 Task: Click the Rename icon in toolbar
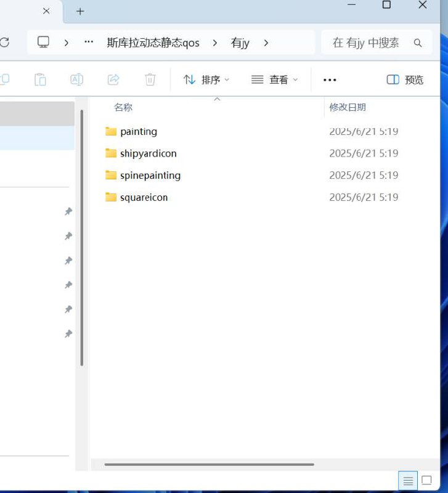76,79
